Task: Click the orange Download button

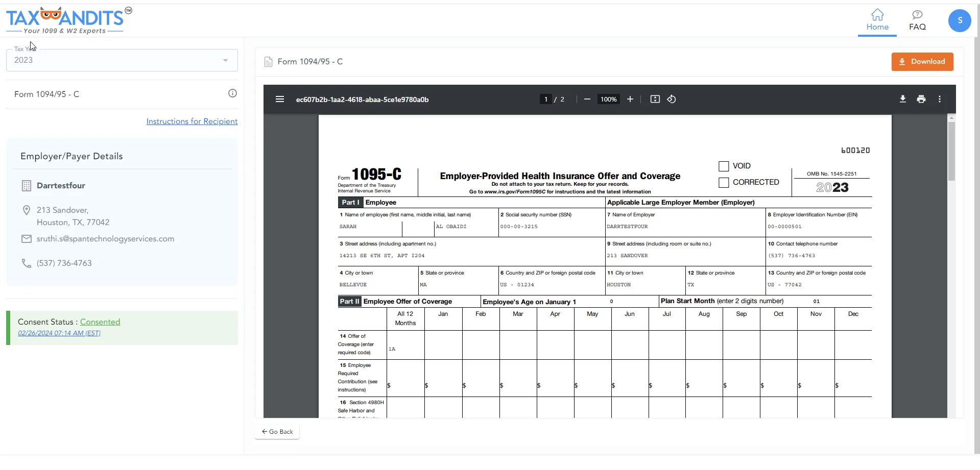Action: point(922,61)
